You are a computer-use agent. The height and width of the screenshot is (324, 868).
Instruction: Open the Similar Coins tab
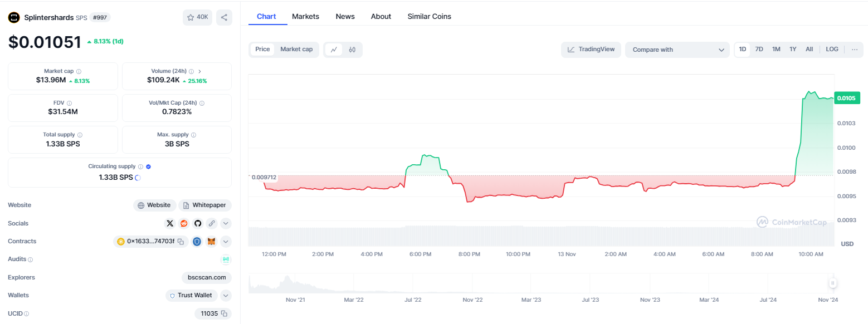(429, 17)
